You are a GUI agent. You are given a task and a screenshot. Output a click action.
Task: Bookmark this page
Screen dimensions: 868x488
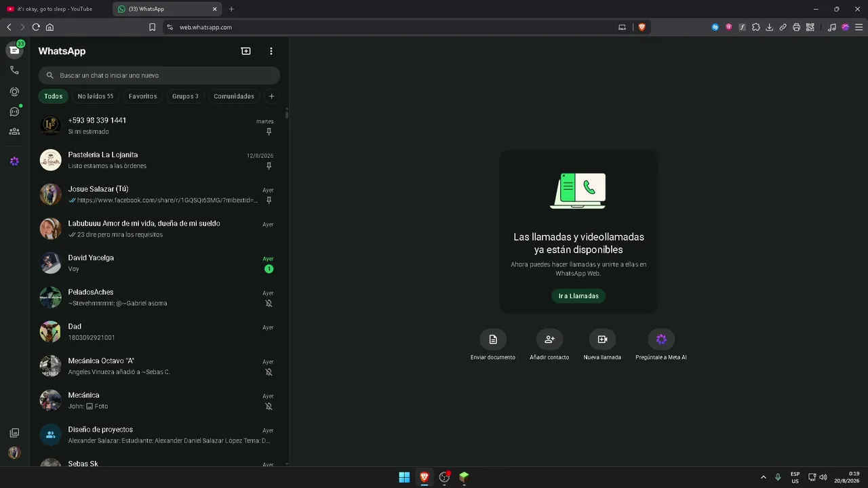click(x=152, y=27)
